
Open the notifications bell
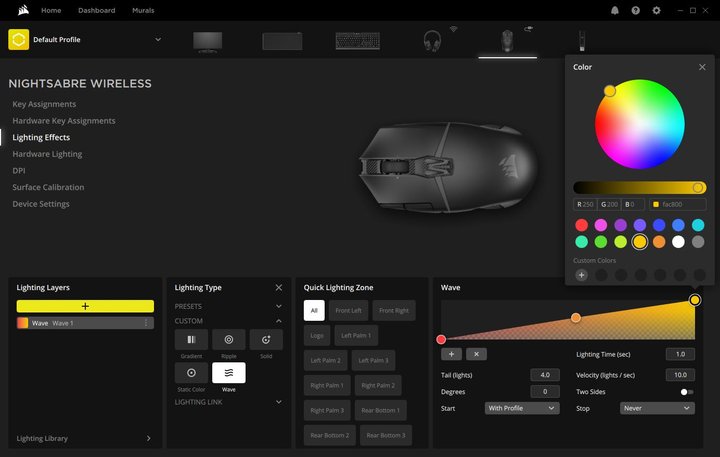[x=614, y=10]
